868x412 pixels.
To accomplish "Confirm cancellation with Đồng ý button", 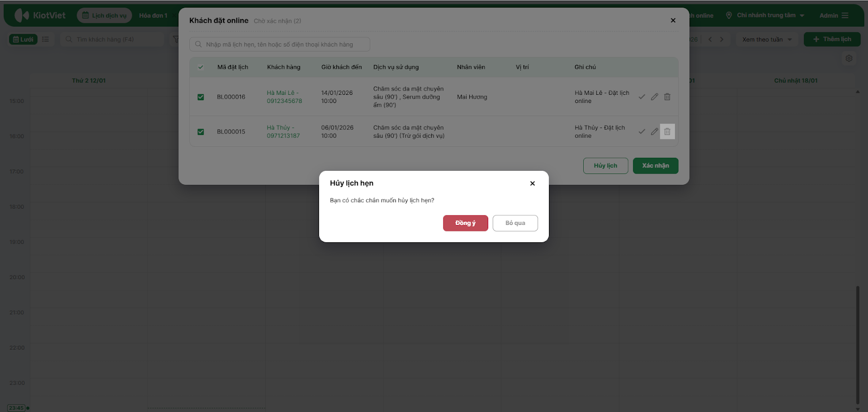I will coord(465,223).
